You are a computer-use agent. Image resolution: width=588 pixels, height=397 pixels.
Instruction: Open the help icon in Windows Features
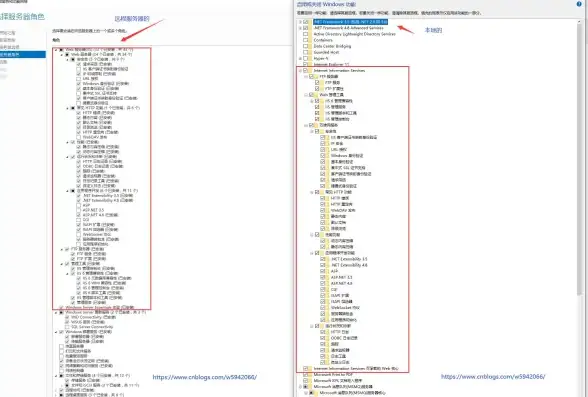[x=579, y=4]
